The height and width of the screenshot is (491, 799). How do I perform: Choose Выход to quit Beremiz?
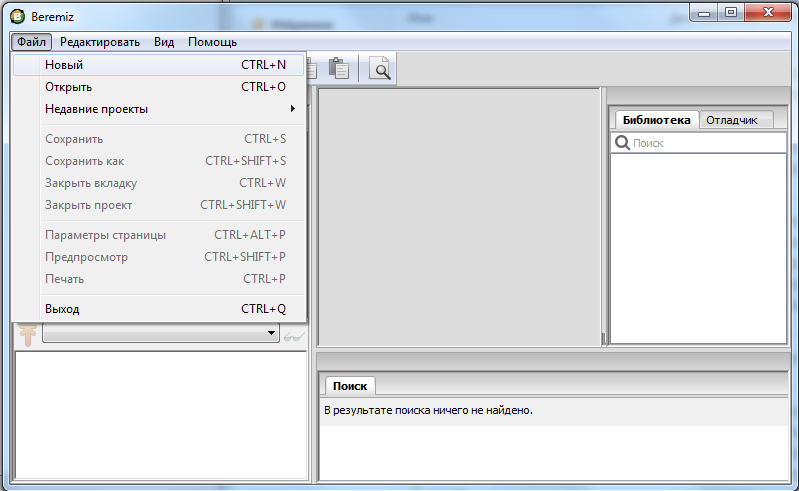(62, 309)
